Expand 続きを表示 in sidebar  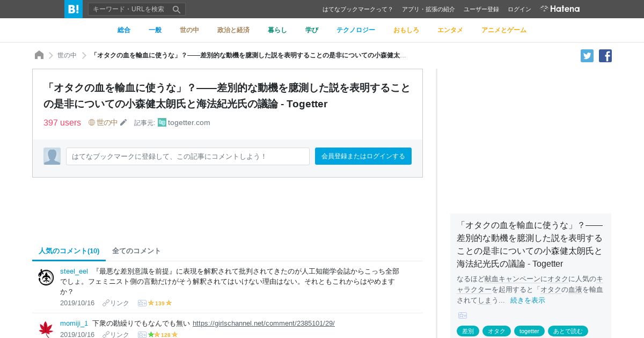tap(528, 300)
